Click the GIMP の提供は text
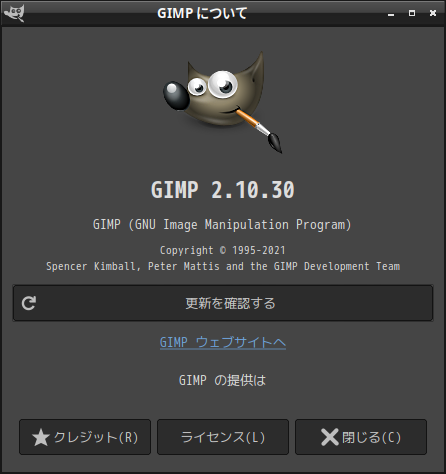 [x=222, y=380]
